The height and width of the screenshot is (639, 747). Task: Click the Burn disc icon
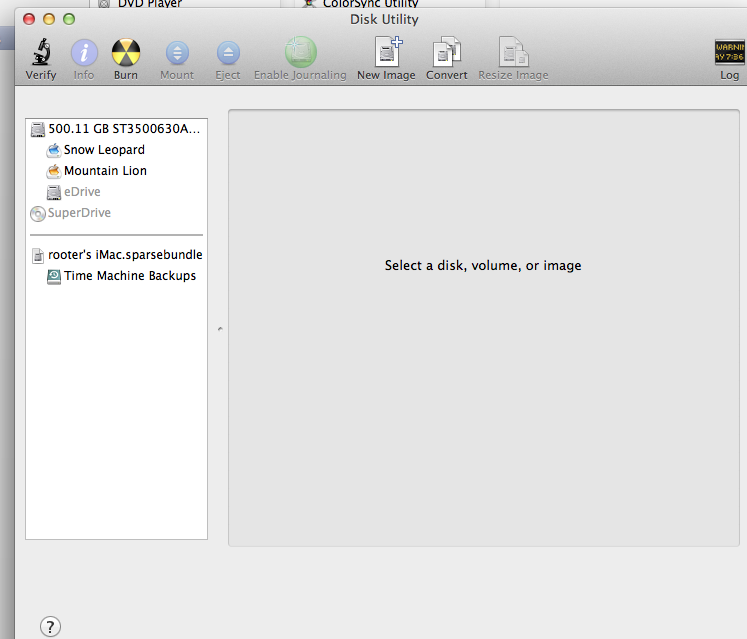click(126, 52)
